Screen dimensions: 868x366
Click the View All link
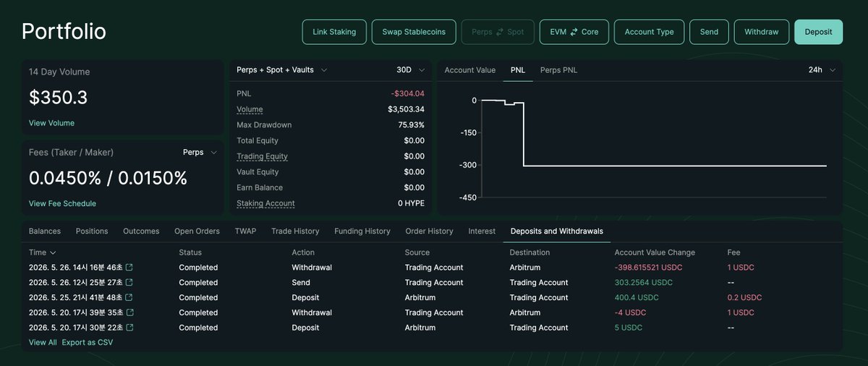(43, 342)
